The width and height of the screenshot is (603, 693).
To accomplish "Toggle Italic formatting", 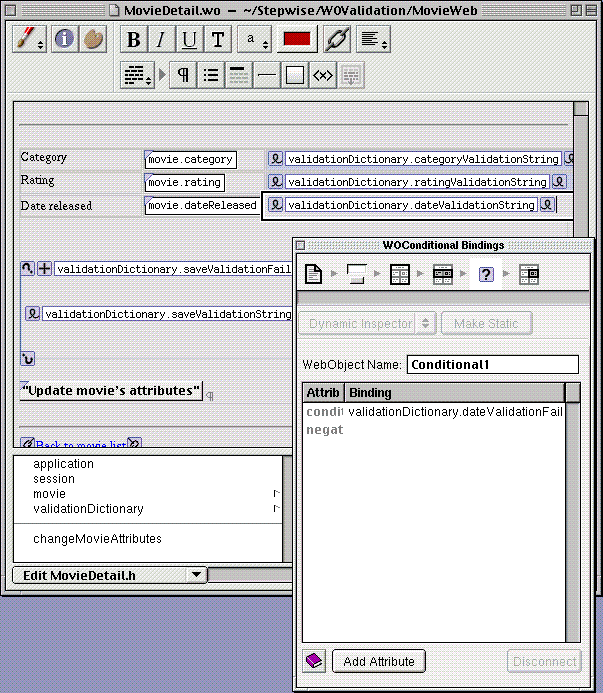I will pyautogui.click(x=161, y=40).
